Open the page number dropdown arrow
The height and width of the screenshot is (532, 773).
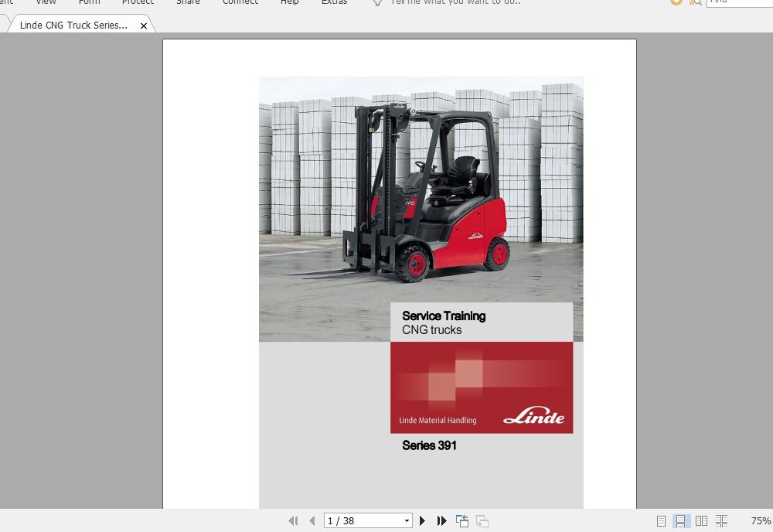pos(407,520)
